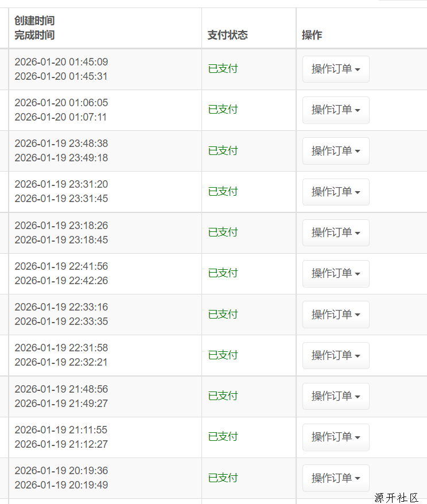
Task: Expand 操作订单 for order created 2026-01-19 23:18:26
Action: (x=336, y=232)
